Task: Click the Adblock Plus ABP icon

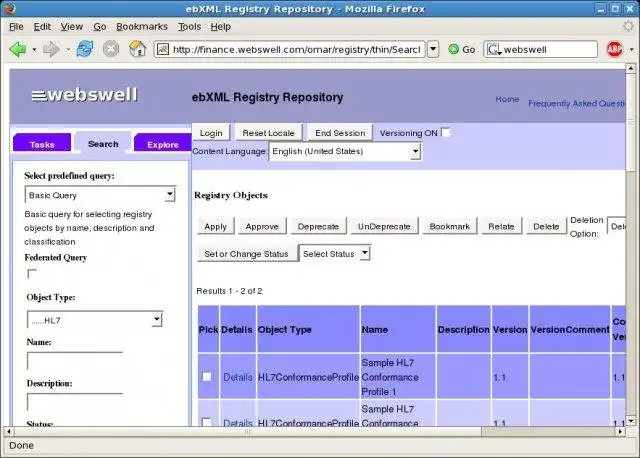Action: coord(615,49)
